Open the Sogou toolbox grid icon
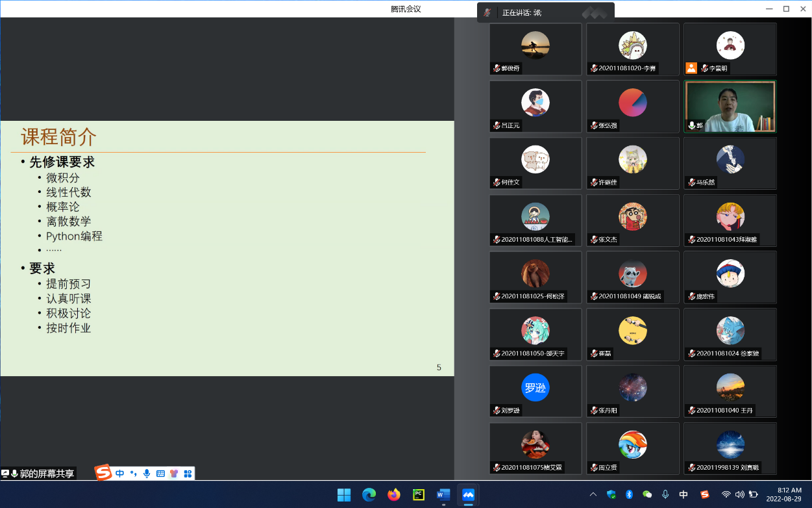 (188, 474)
